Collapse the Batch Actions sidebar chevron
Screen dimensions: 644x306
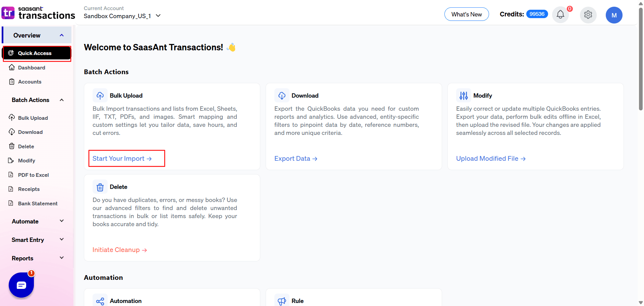62,100
